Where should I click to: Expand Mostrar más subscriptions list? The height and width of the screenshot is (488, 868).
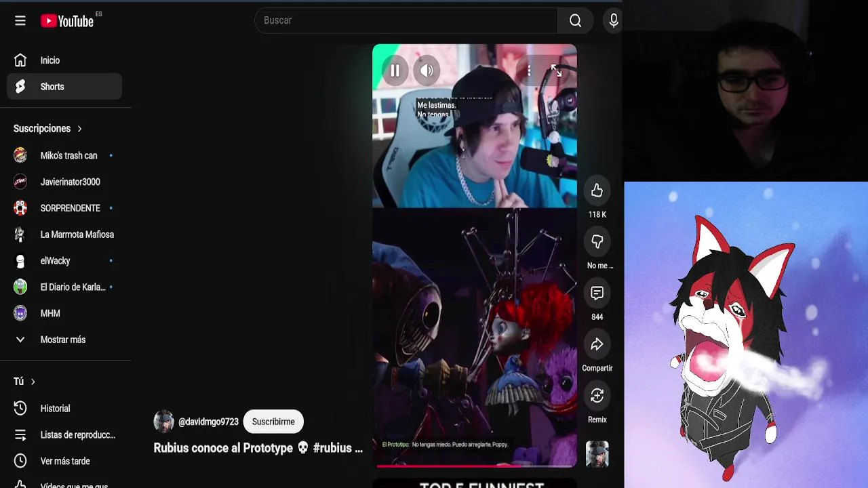[64, 340]
